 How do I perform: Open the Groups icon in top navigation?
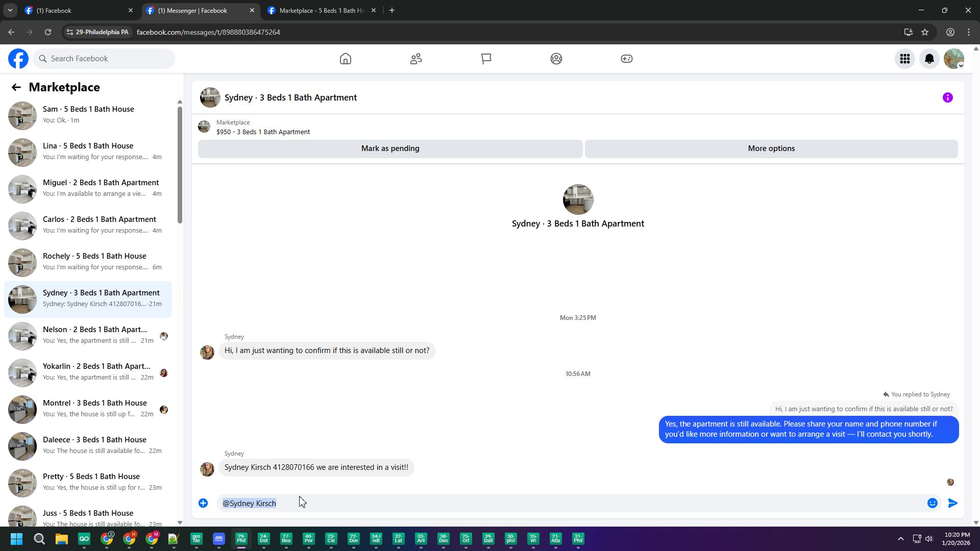tap(556, 59)
